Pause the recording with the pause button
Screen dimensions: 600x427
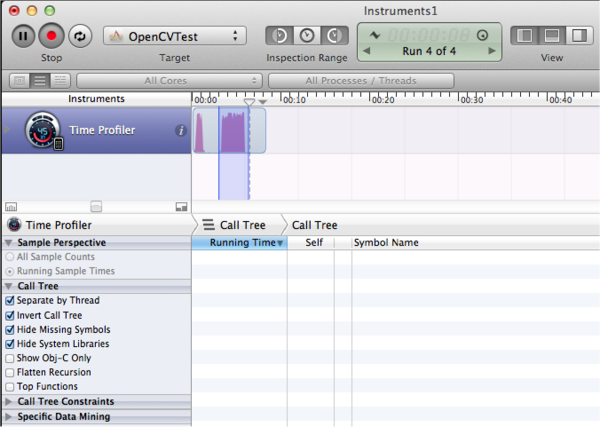[23, 36]
